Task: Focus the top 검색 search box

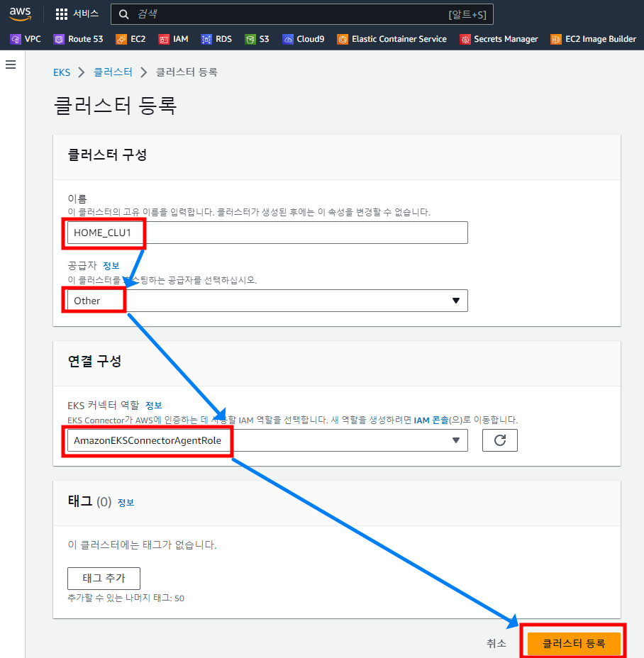Action: pyautogui.click(x=302, y=14)
